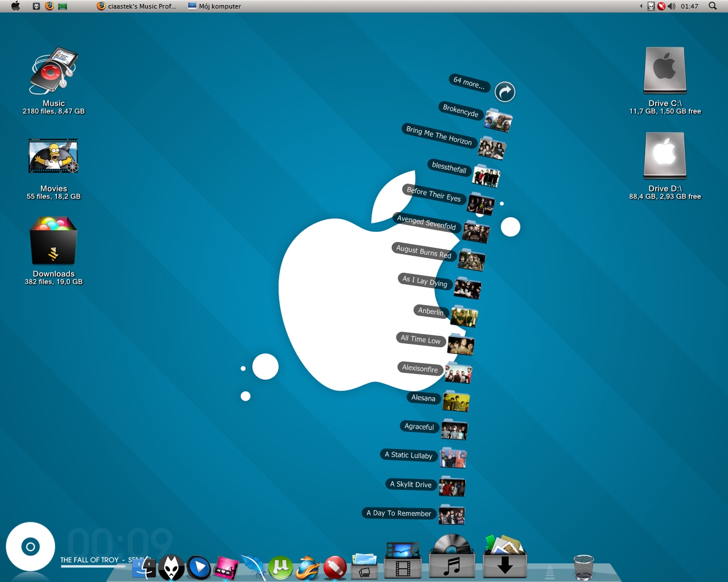
Task: Click the green quick launch icon in menu bar
Action: [x=63, y=6]
